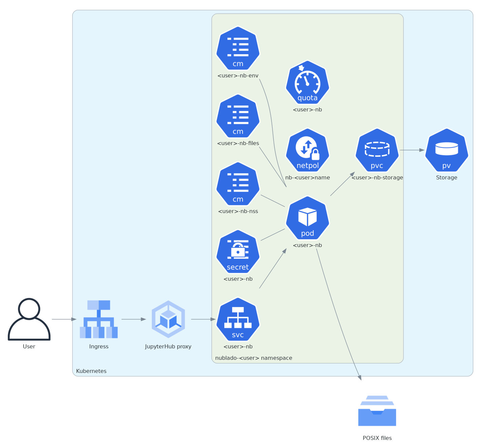The width and height of the screenshot is (483, 448).
Task: Select the netpol network policy icon
Action: point(307,150)
